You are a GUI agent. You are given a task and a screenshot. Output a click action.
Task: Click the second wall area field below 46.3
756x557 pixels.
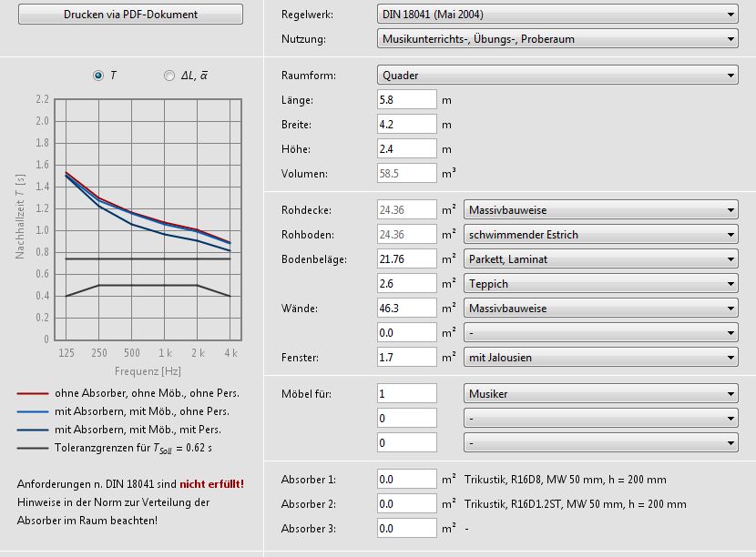[x=407, y=333]
